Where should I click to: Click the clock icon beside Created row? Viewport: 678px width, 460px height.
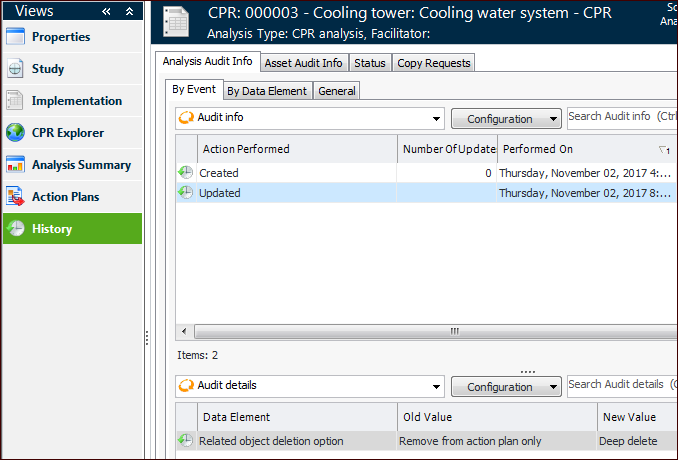[x=186, y=173]
